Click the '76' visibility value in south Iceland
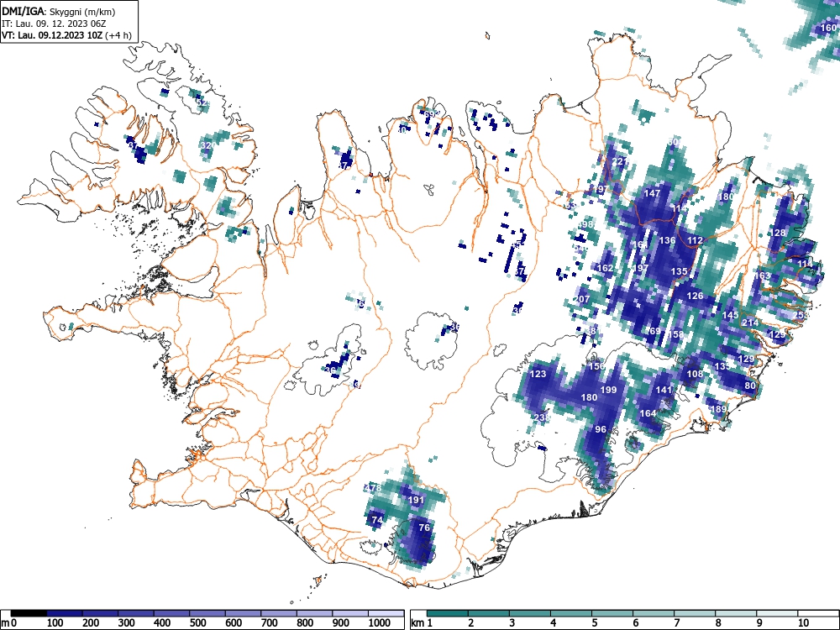 [x=424, y=528]
